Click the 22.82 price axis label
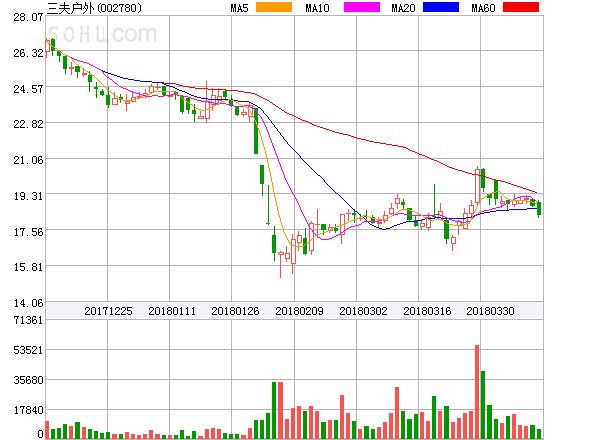Viewport: 600px width, 440px height. coord(28,124)
